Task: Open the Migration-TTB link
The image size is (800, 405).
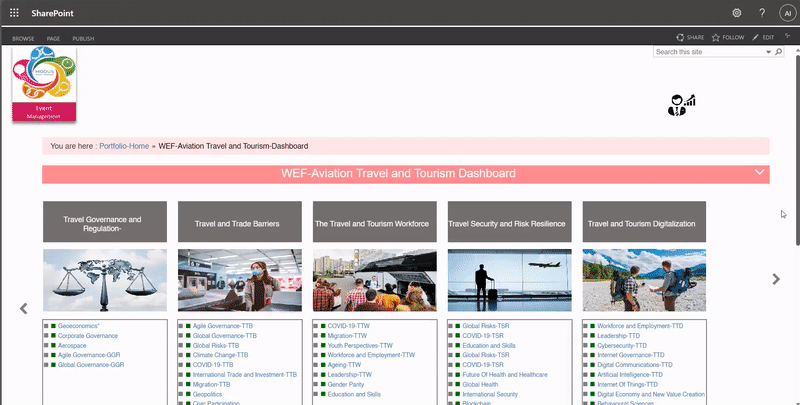Action: tap(211, 385)
